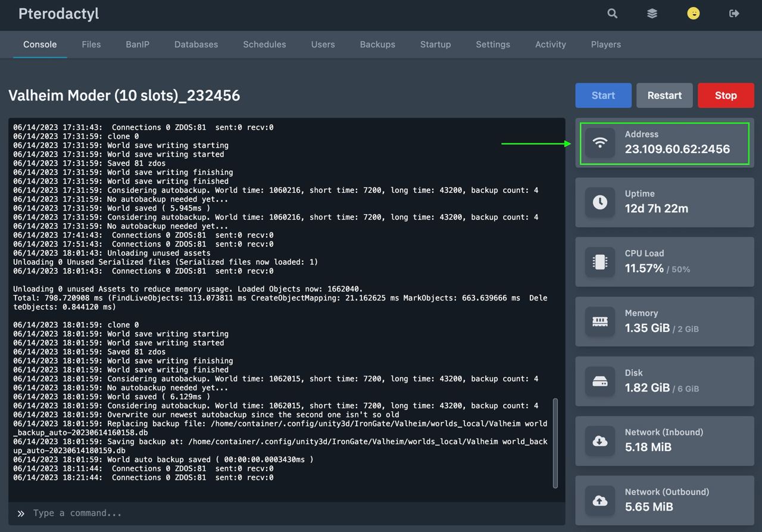Viewport: 762px width, 532px height.
Task: Click the yellow account avatar icon
Action: pos(693,14)
